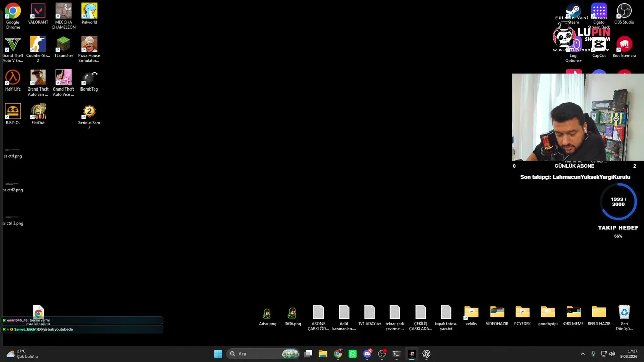Select the ÇEKİLİŞ ÇARKI ADA... file
This screenshot has width=644, height=362.
click(x=421, y=318)
